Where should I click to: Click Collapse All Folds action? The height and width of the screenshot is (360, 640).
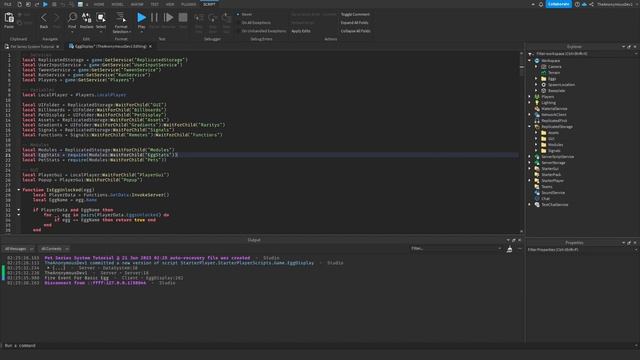tap(356, 31)
